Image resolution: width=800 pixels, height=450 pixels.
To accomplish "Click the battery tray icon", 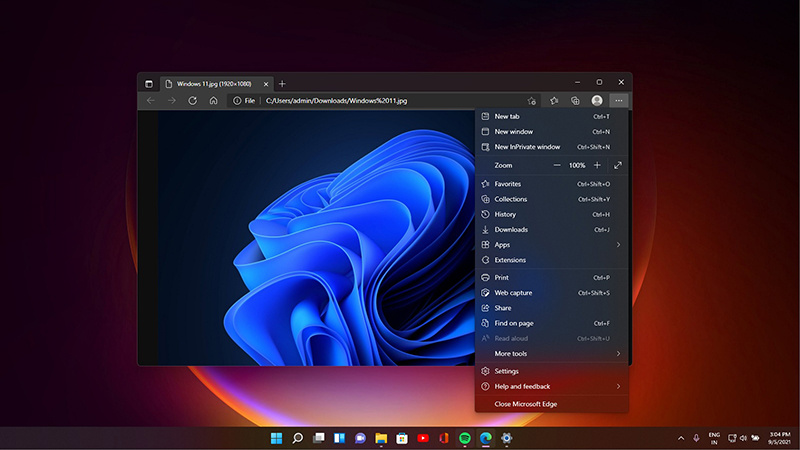I will 755,438.
